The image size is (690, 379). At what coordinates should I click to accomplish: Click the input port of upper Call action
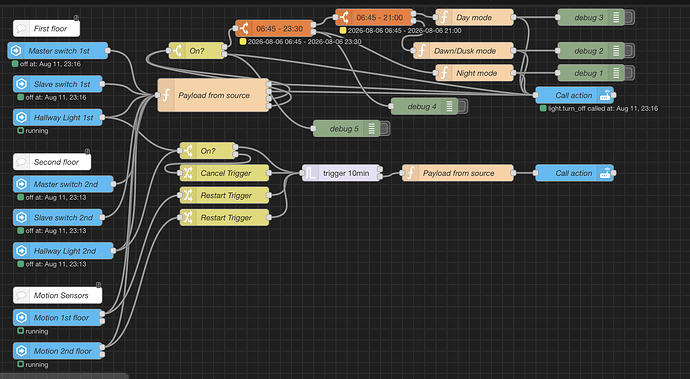pyautogui.click(x=536, y=95)
